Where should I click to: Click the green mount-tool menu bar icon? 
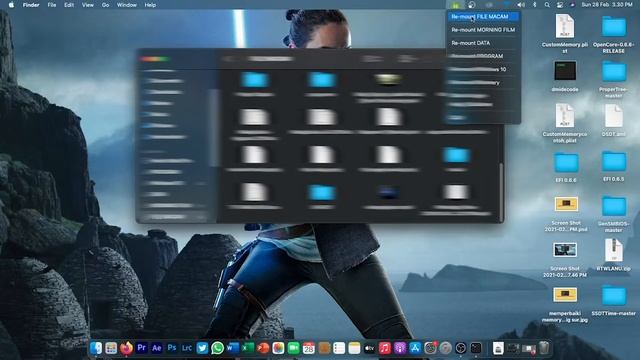point(456,5)
